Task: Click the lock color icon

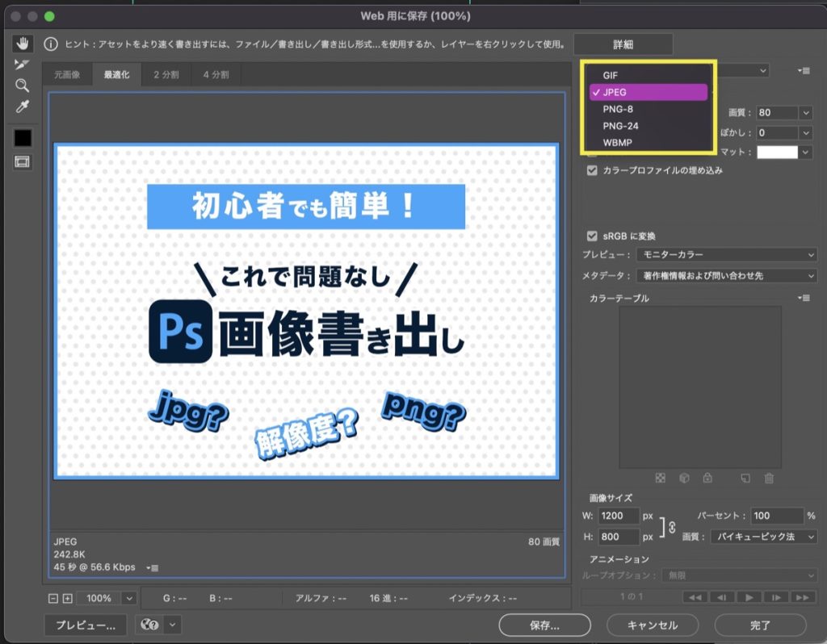Action: [x=707, y=478]
